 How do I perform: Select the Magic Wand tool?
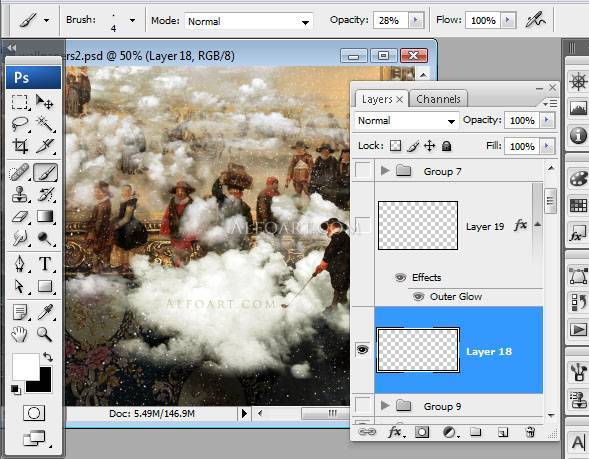coord(45,124)
